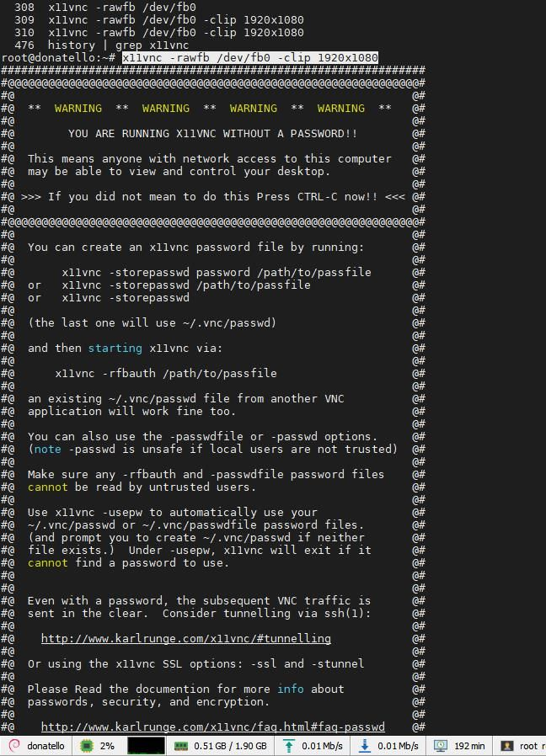Click the 2% CPU usage value
The width and height of the screenshot is (546, 756).
107,746
